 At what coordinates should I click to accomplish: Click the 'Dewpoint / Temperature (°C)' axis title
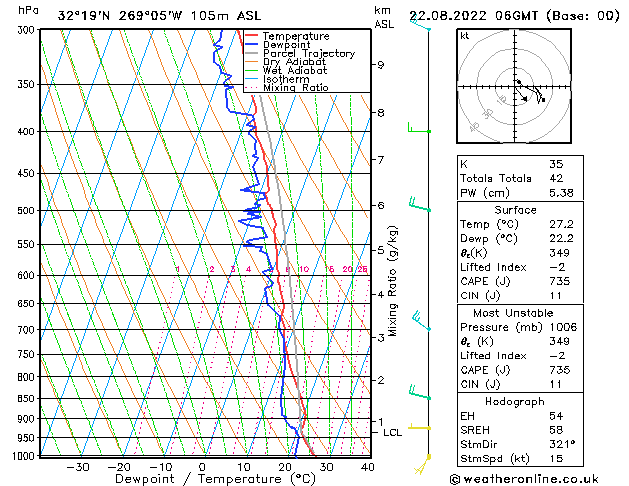[215, 479]
